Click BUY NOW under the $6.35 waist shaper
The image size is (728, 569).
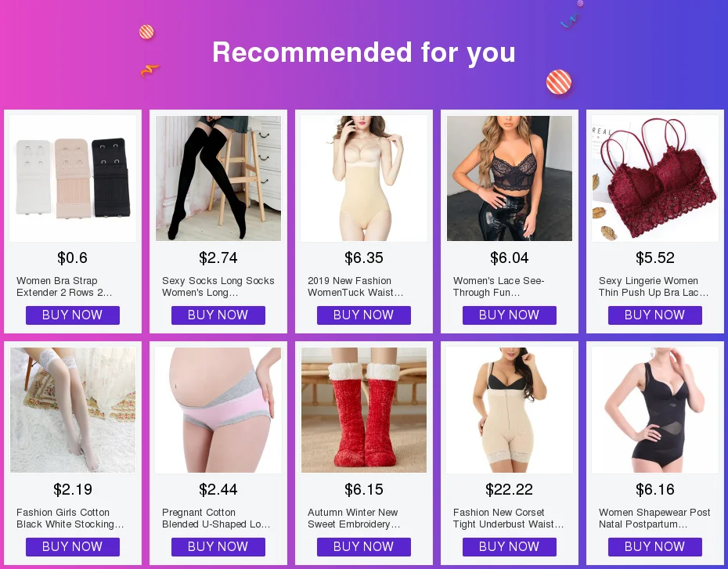[363, 315]
